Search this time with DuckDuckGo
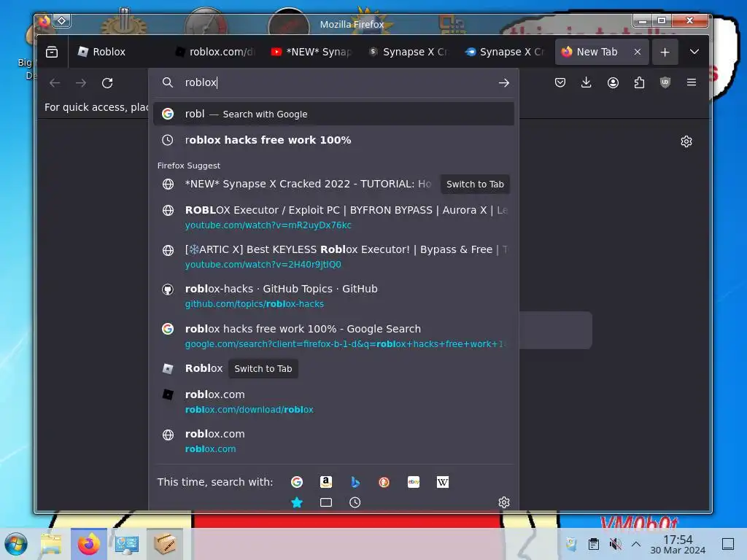The image size is (747, 560). tap(384, 482)
